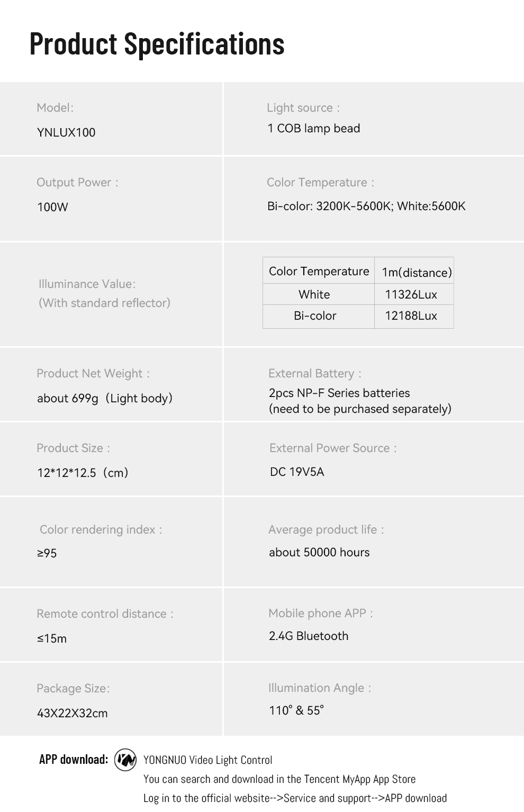The width and height of the screenshot is (524, 812).
Task: Click the 12188Lux table cell
Action: pyautogui.click(x=411, y=316)
